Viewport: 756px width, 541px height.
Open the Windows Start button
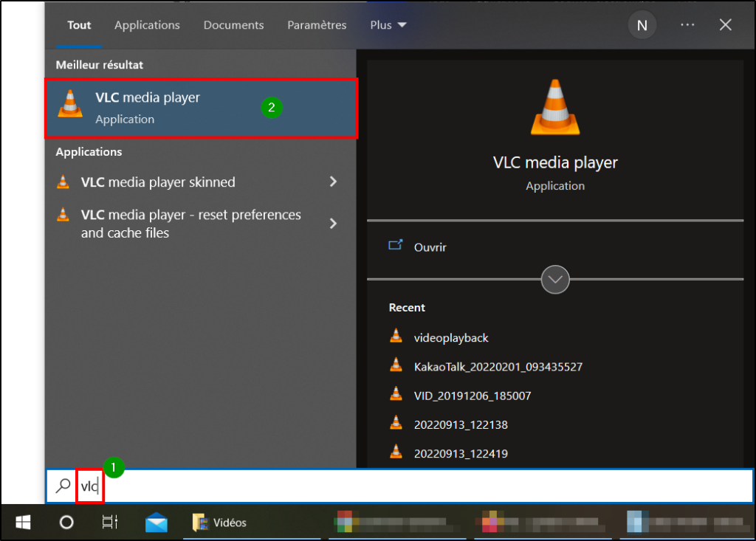[x=23, y=523]
